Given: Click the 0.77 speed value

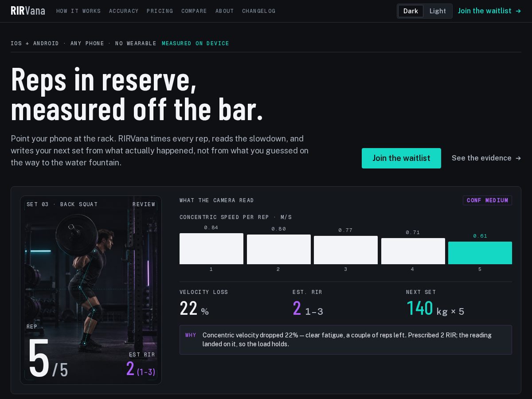Looking at the screenshot, I should click(x=346, y=230).
